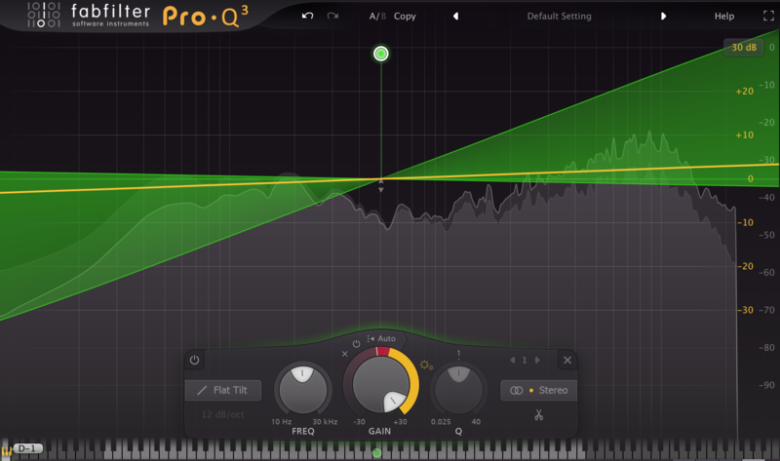Image resolution: width=780 pixels, height=461 pixels.
Task: Click the Q knob
Action: pyautogui.click(x=458, y=389)
